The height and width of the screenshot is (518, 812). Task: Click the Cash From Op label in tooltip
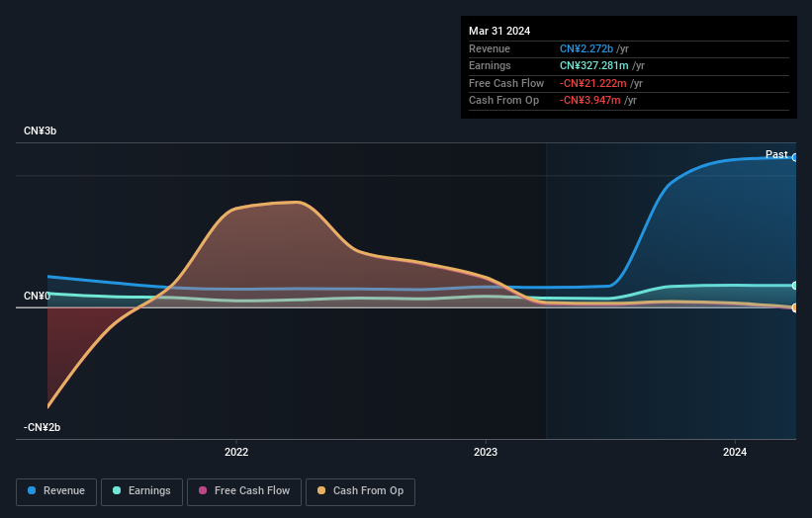tap(503, 101)
